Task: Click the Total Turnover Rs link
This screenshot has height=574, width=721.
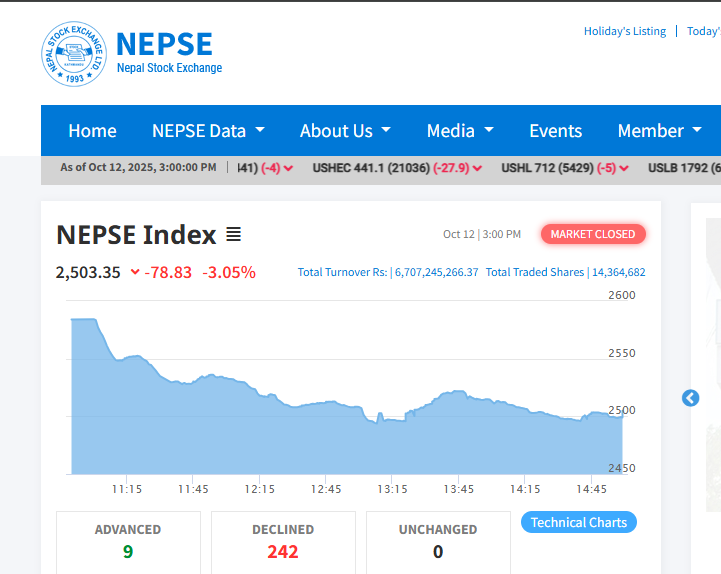Action: pos(342,272)
